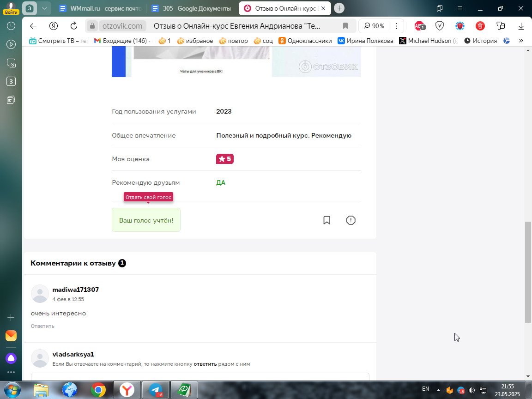Open the extensions panel icon

pyautogui.click(x=501, y=26)
